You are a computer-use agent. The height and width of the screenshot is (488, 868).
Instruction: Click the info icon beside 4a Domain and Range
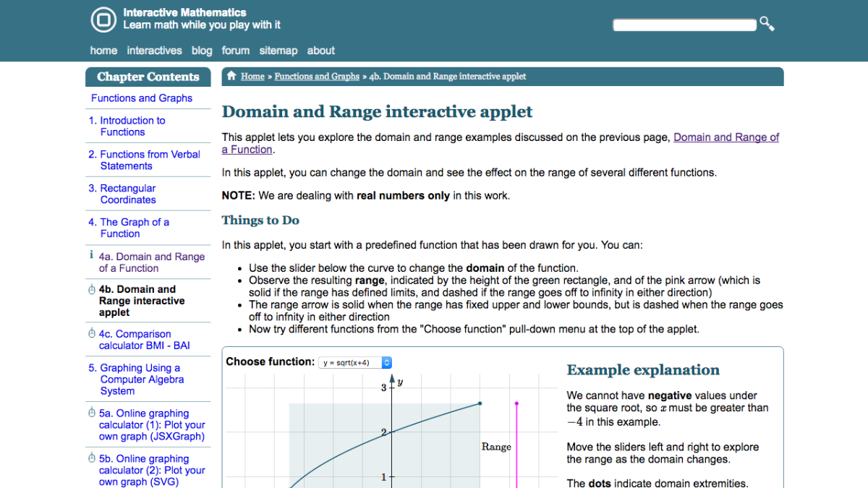[x=91, y=254]
